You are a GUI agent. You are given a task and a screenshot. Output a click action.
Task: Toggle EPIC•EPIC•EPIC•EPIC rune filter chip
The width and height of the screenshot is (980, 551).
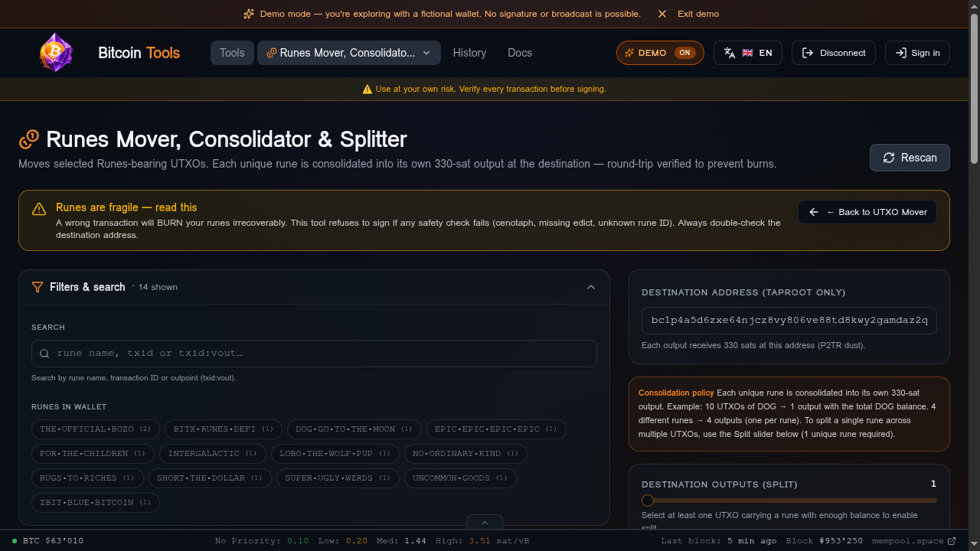pos(496,429)
